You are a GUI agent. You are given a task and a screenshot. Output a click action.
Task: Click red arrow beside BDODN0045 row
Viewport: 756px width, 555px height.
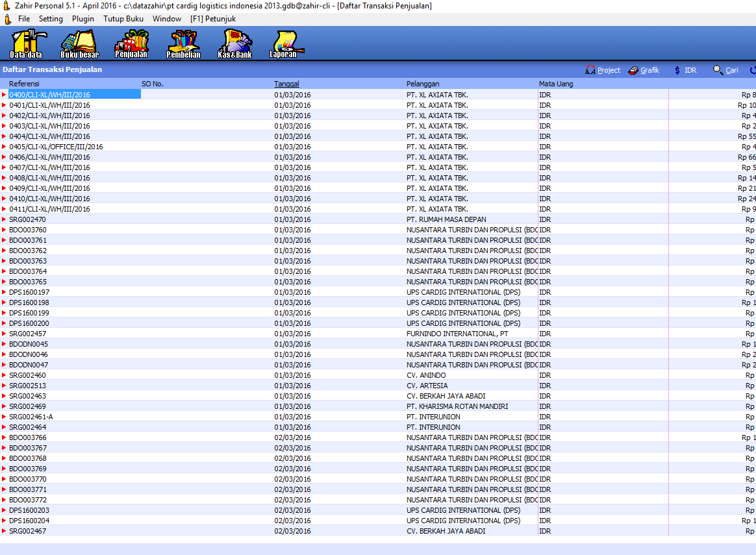(x=4, y=344)
